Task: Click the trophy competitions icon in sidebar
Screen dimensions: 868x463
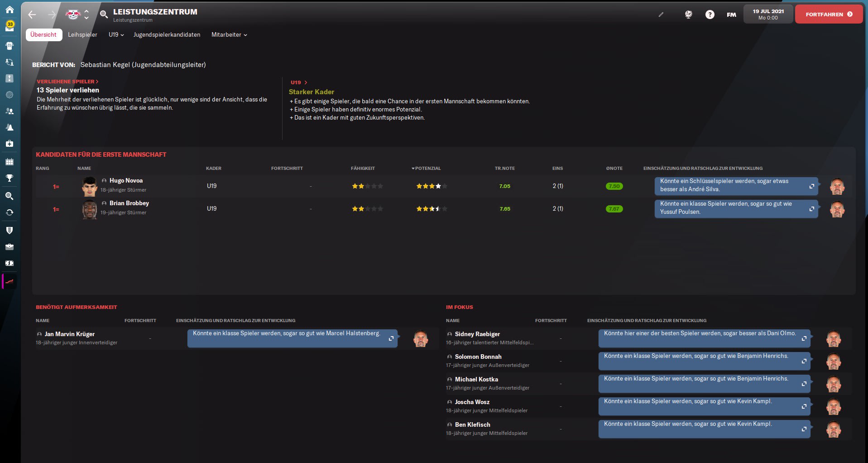Action: (x=10, y=178)
